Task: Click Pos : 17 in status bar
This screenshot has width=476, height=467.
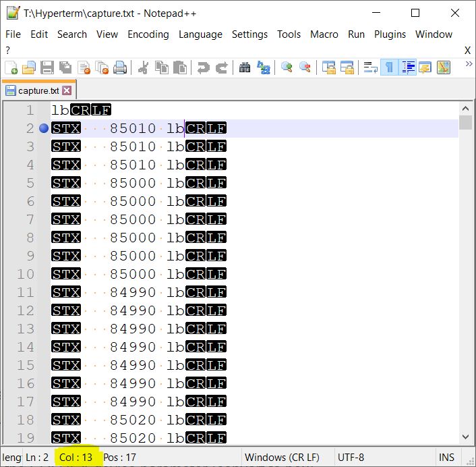Action: pyautogui.click(x=119, y=458)
